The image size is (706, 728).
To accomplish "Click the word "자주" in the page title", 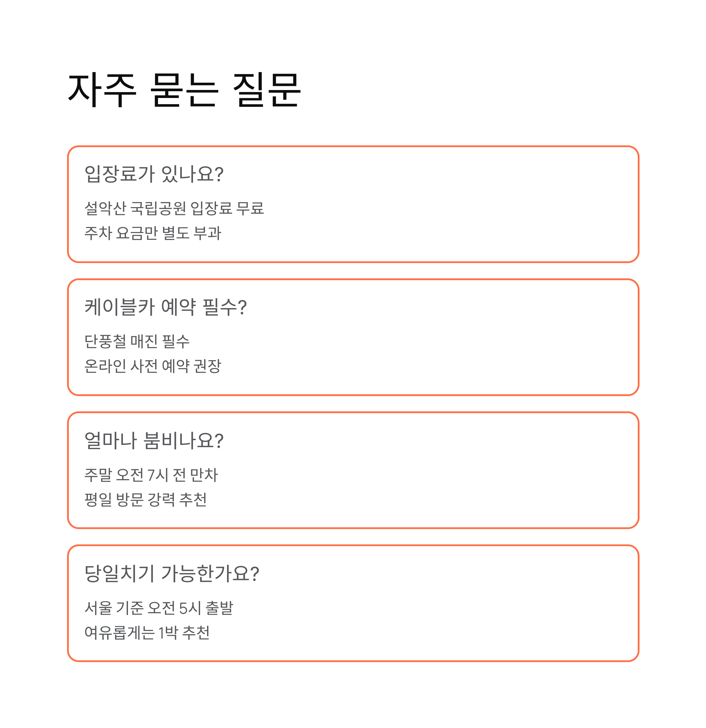I will pyautogui.click(x=102, y=90).
